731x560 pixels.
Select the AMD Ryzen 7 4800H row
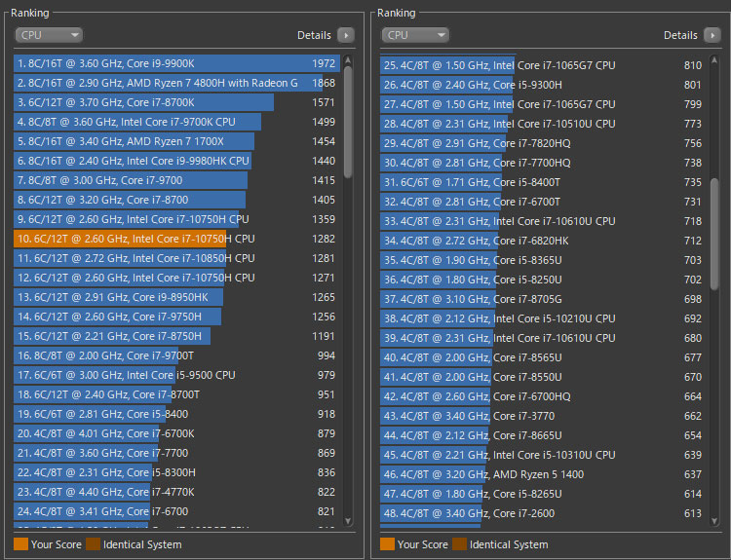coord(177,83)
